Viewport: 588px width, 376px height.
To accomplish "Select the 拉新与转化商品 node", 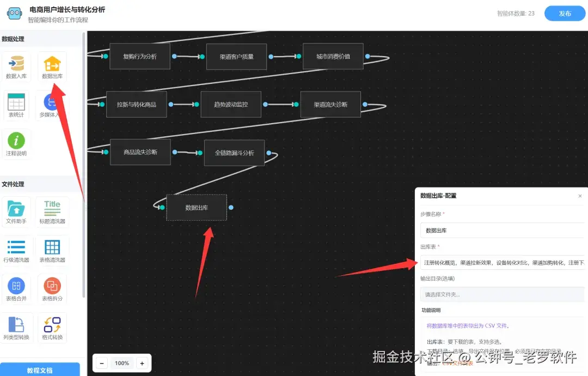I will [x=137, y=104].
